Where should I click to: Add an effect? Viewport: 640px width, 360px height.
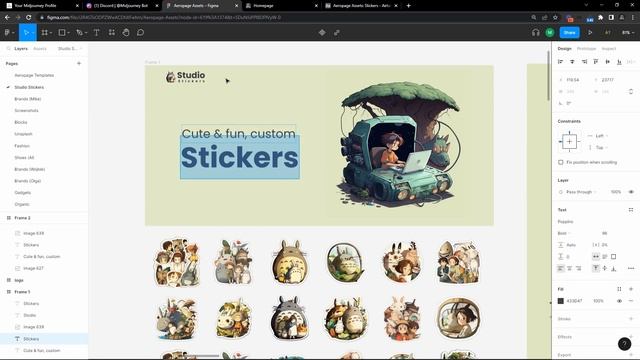(631, 337)
